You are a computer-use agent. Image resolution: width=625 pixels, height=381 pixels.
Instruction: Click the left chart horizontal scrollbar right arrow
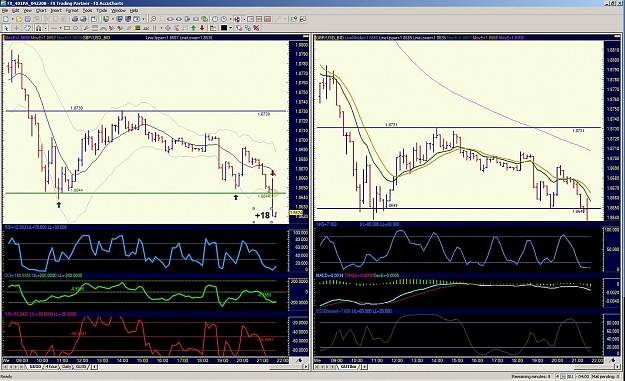click(x=306, y=367)
